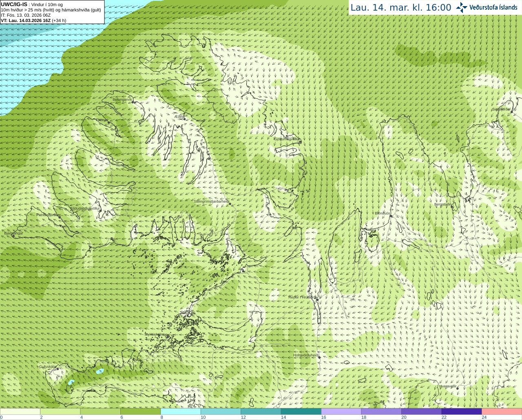522x420 pixels.
Task: Click the IT: Fös. 13. 03. 2026 06Z line
Action: [x=26, y=15]
